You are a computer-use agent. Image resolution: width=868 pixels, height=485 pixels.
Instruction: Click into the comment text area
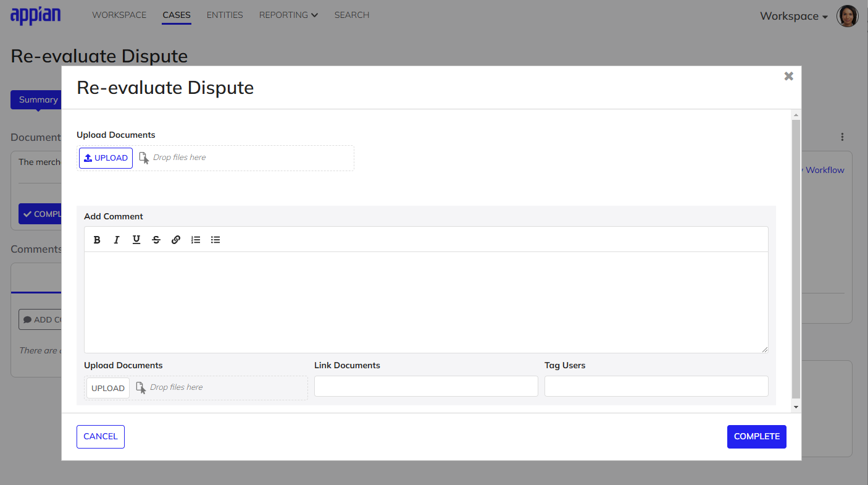tap(426, 302)
